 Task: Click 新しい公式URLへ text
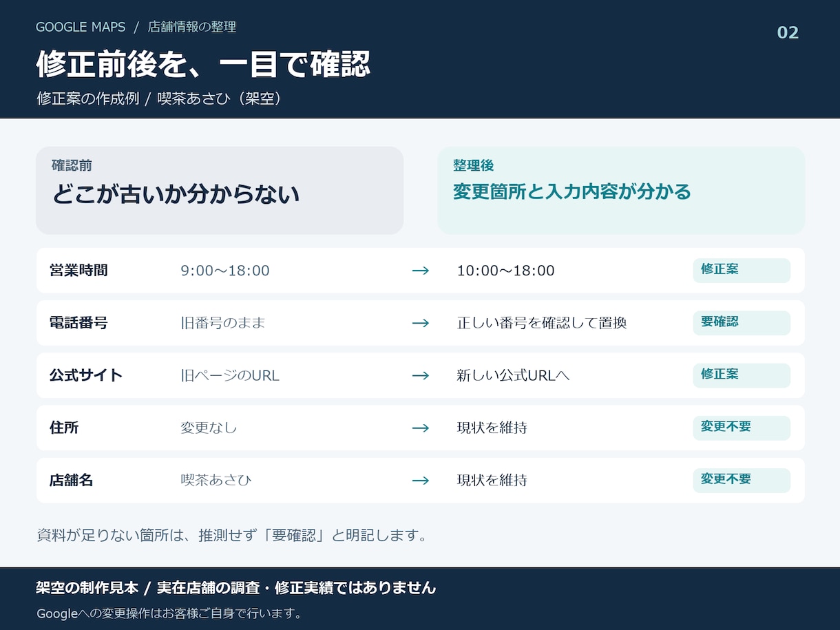(514, 375)
